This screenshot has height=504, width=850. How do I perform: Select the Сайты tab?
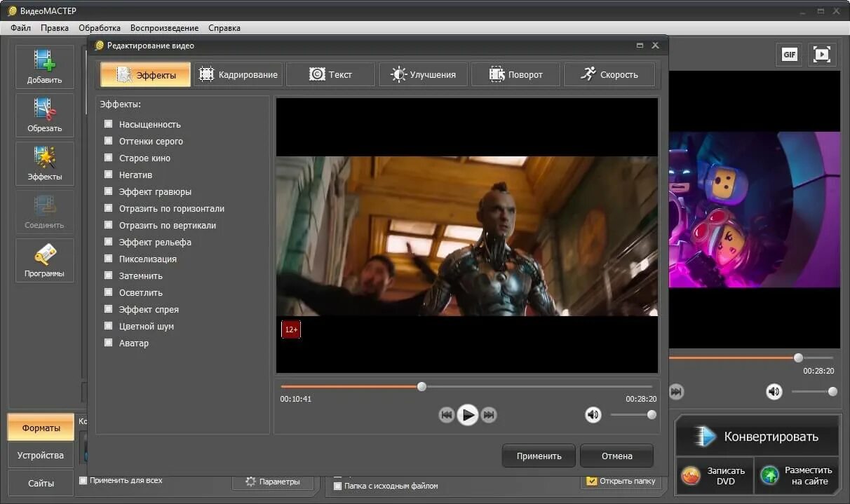click(x=41, y=483)
